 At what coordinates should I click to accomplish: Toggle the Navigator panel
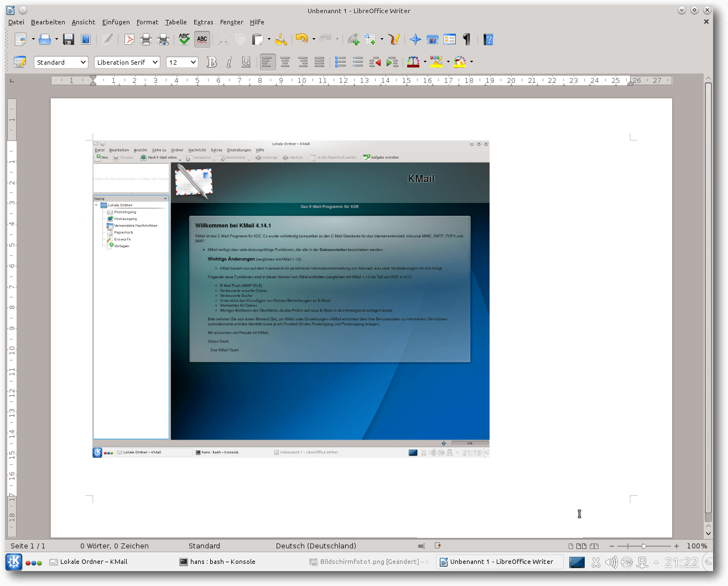pyautogui.click(x=415, y=39)
